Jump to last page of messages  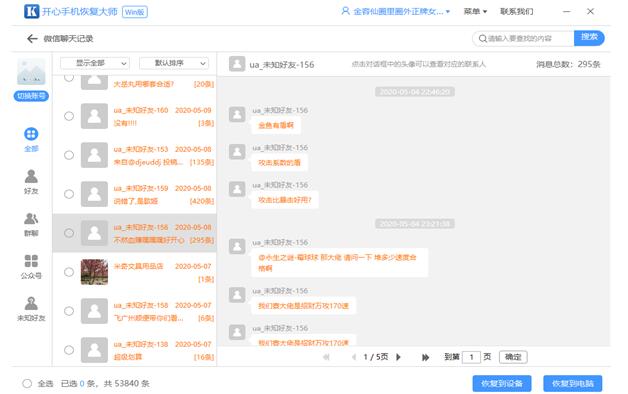(425, 357)
